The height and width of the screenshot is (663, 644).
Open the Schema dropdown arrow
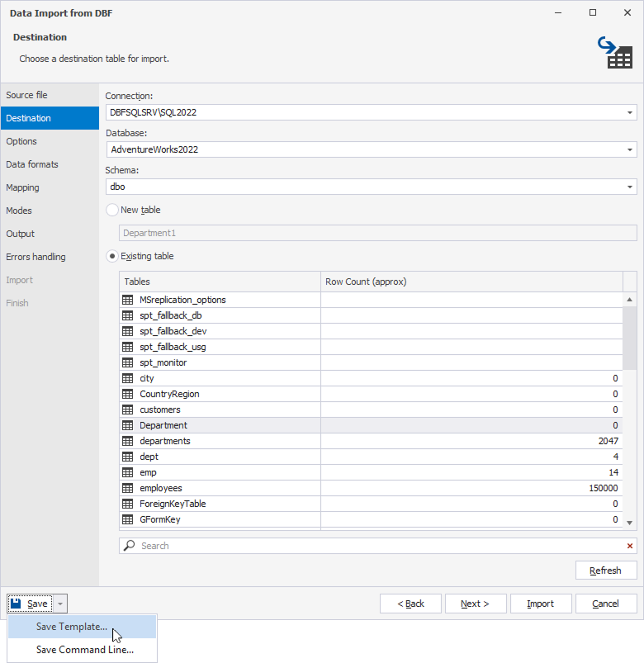[x=630, y=187]
